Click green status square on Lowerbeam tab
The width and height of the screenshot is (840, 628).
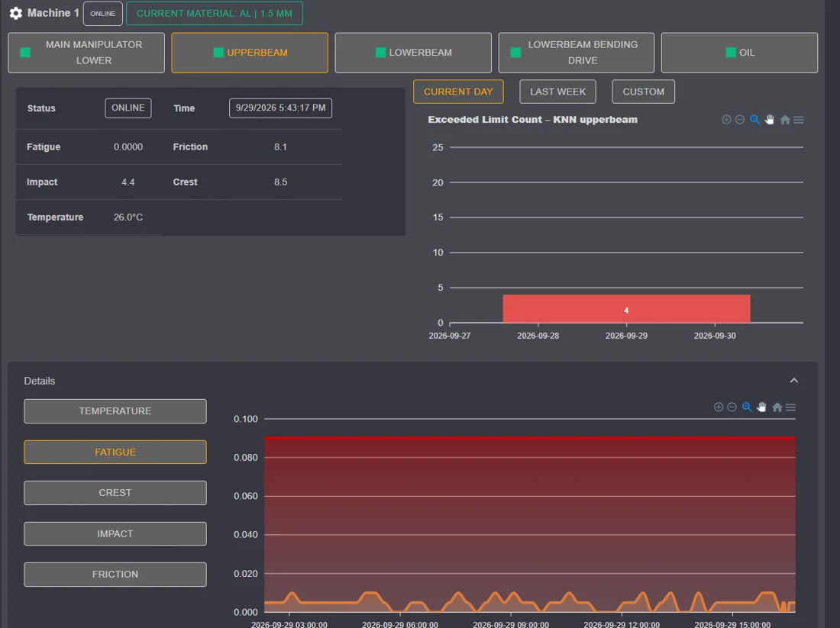point(381,53)
